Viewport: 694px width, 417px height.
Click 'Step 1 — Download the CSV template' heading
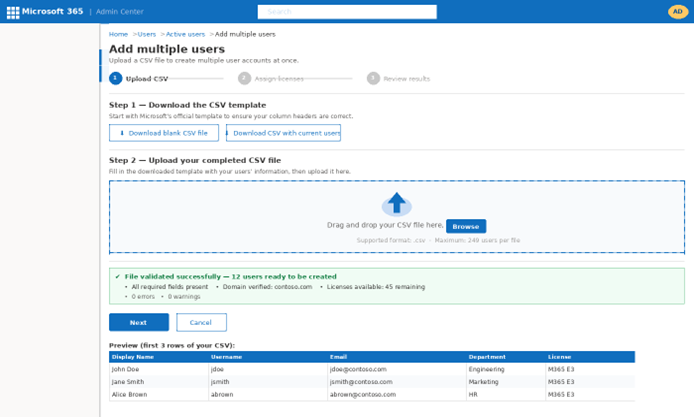[187, 105]
